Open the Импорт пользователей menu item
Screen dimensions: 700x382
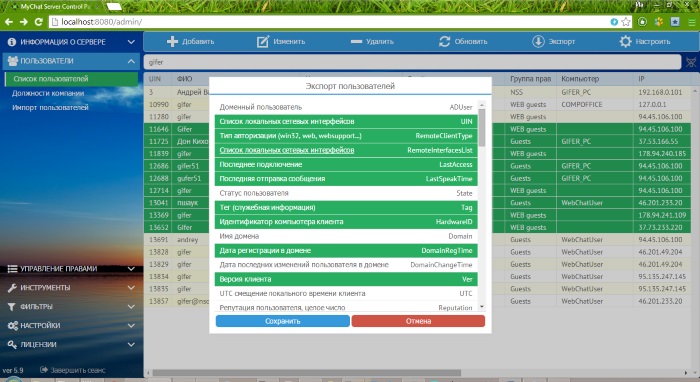pyautogui.click(x=50, y=108)
